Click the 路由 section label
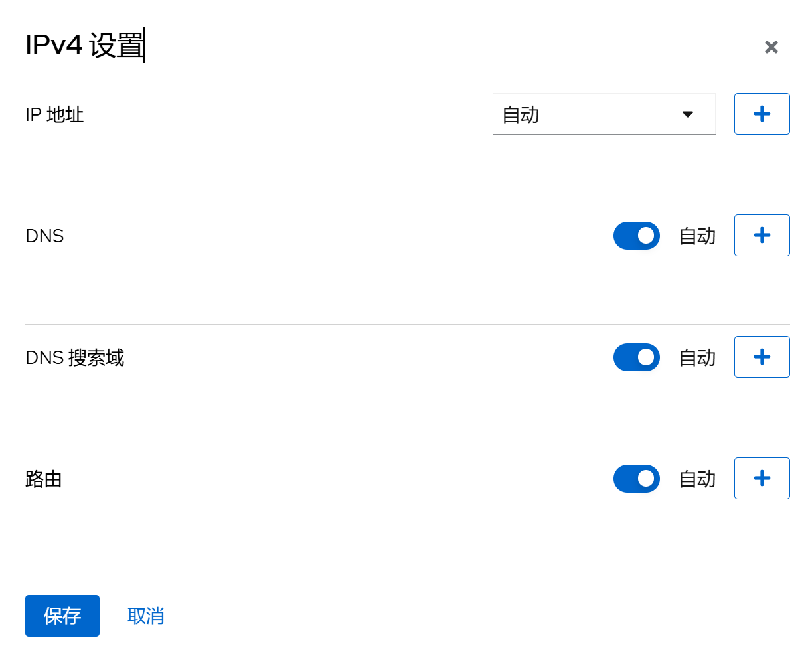 [x=44, y=479]
